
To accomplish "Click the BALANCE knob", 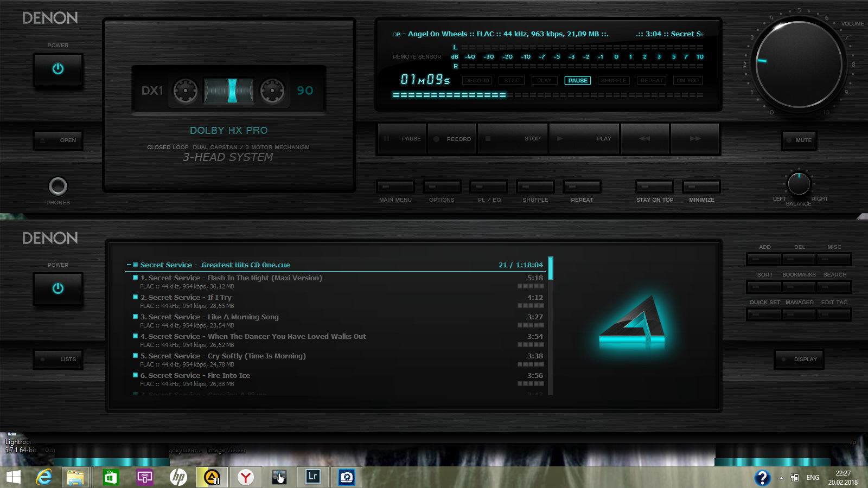I will 799,184.
